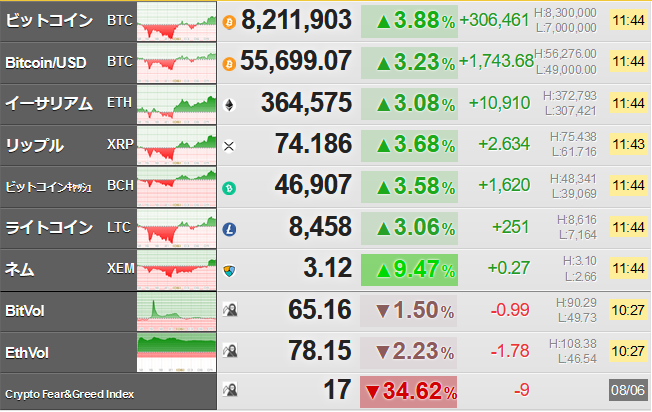Open the BCH mini chart
Image resolution: width=652 pixels, height=412 pixels.
[176, 187]
